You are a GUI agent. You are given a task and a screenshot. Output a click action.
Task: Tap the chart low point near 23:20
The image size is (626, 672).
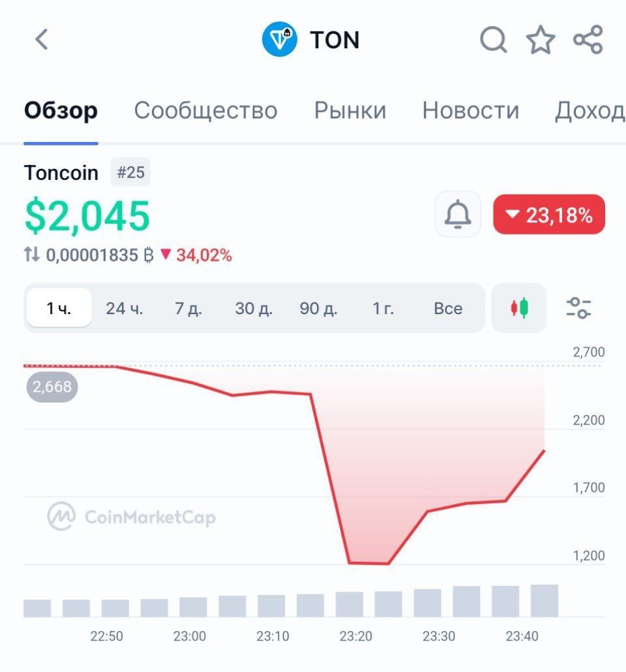pos(368,562)
